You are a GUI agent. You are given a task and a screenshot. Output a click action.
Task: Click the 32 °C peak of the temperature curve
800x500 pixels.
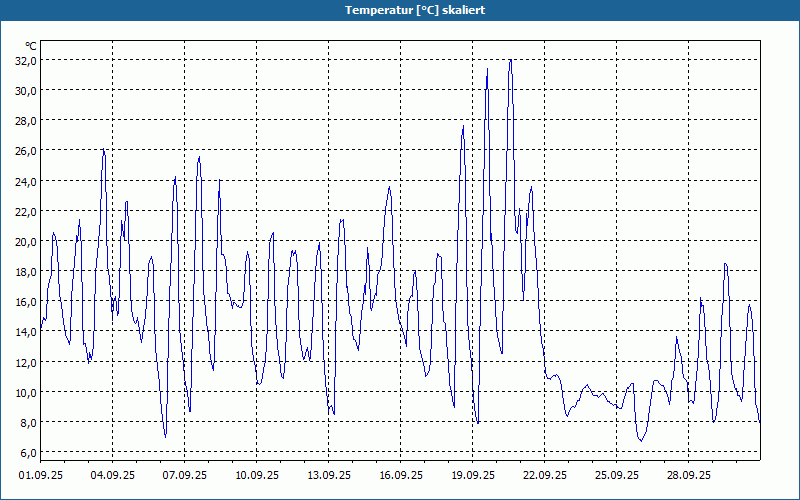tap(510, 60)
